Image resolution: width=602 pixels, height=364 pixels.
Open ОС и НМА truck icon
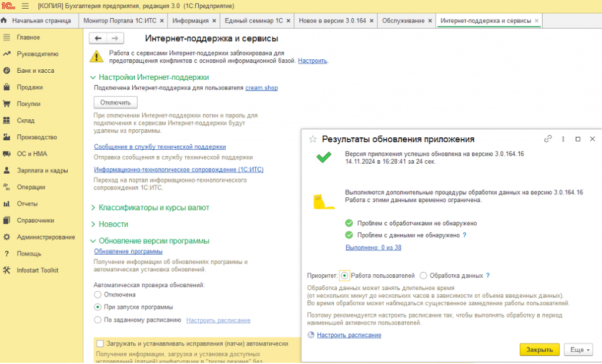click(6, 154)
